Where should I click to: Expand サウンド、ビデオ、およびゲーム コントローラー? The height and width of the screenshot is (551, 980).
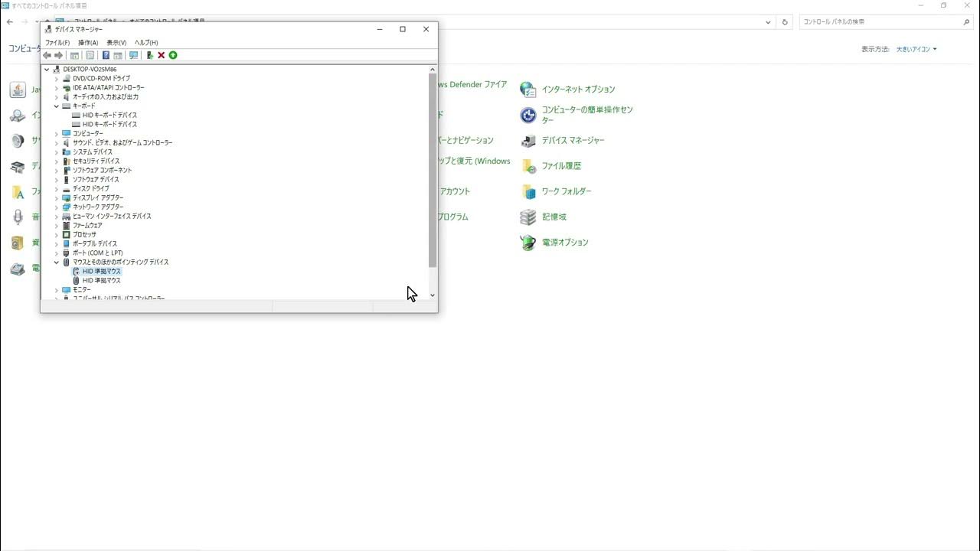coord(57,142)
